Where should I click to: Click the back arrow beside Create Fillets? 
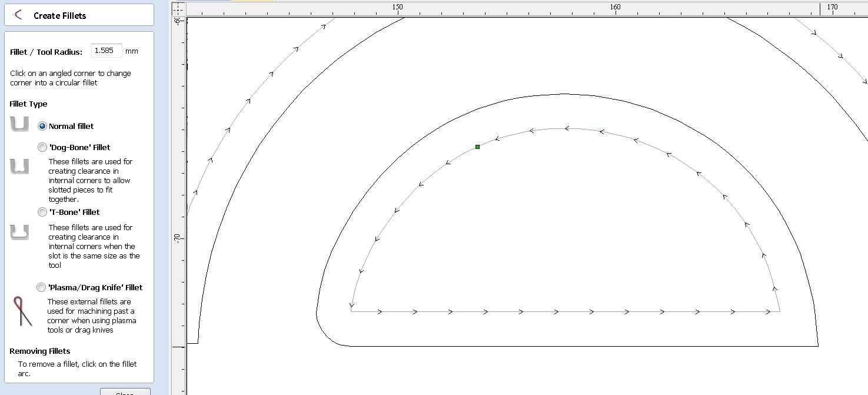click(18, 15)
